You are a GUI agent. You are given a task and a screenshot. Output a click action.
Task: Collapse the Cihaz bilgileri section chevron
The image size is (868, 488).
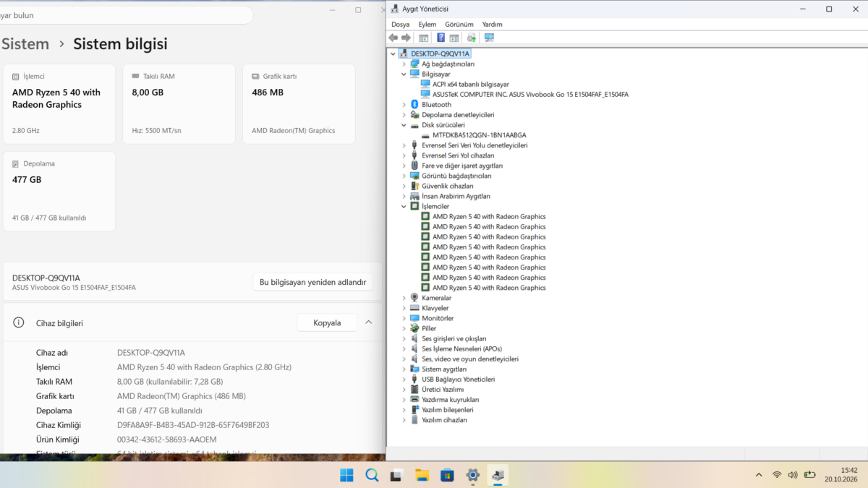point(369,322)
